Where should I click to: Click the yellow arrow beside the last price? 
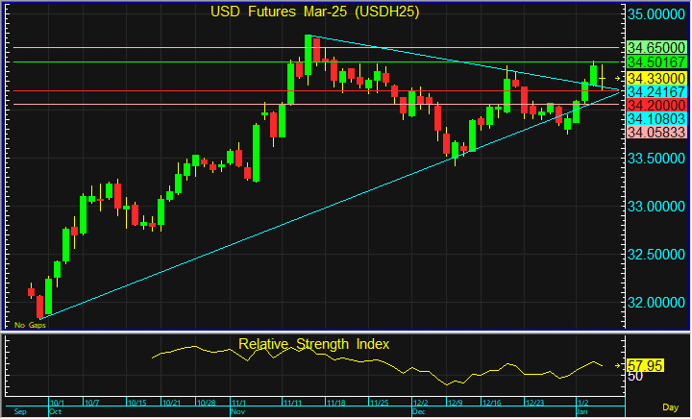(x=619, y=77)
